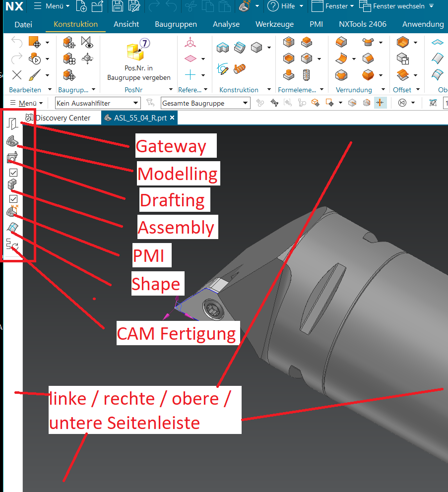Screen dimensions: 448x492
Task: Click the top icon in Offset group
Action: [x=402, y=42]
